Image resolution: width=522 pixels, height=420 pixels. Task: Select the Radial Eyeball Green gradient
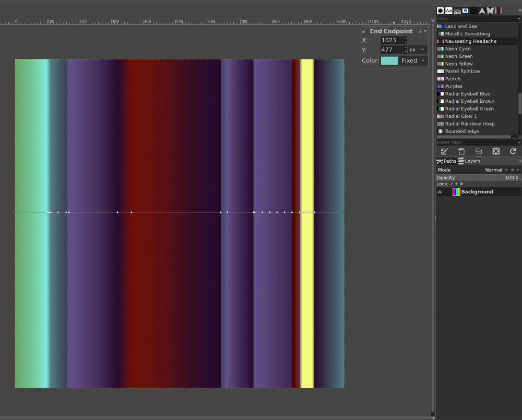pos(477,109)
